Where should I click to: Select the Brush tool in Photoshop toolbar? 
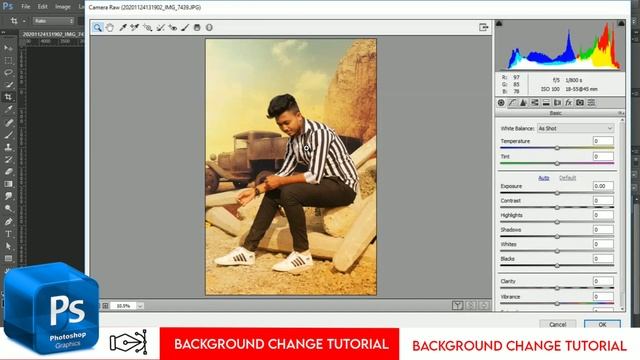8,134
